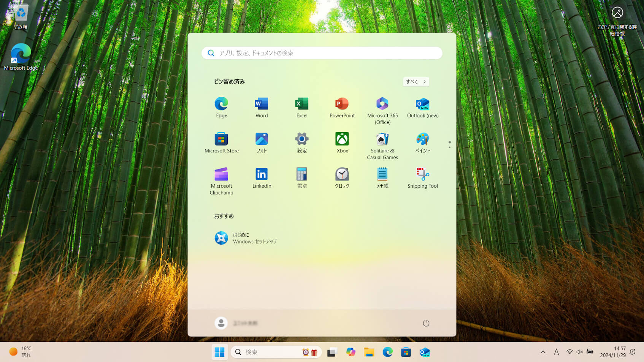Screen dimensions: 644x362
Task: Select the Microsoft Edge desktop shortcut
Action: [21, 57]
